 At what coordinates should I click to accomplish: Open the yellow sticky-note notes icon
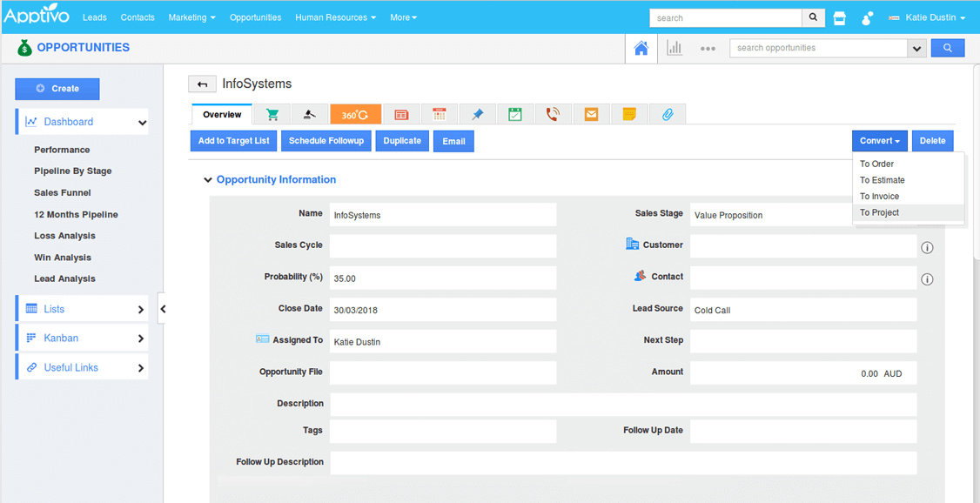coord(629,114)
